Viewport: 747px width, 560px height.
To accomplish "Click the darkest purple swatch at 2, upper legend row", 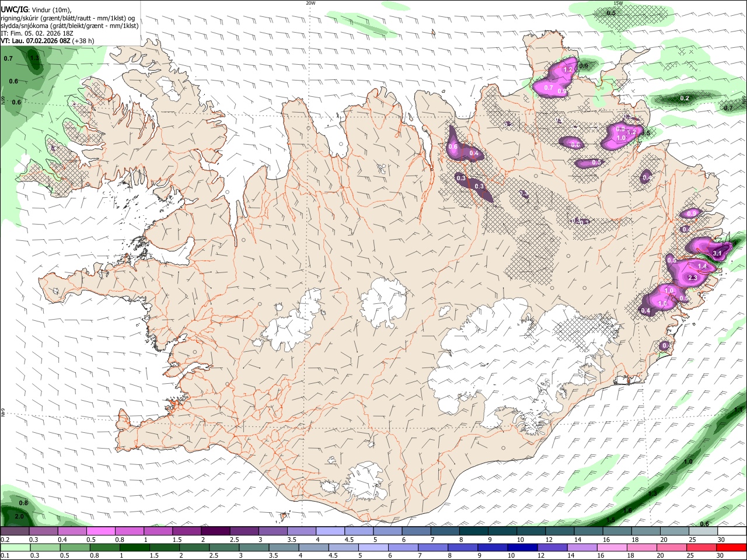I will tap(215, 531).
